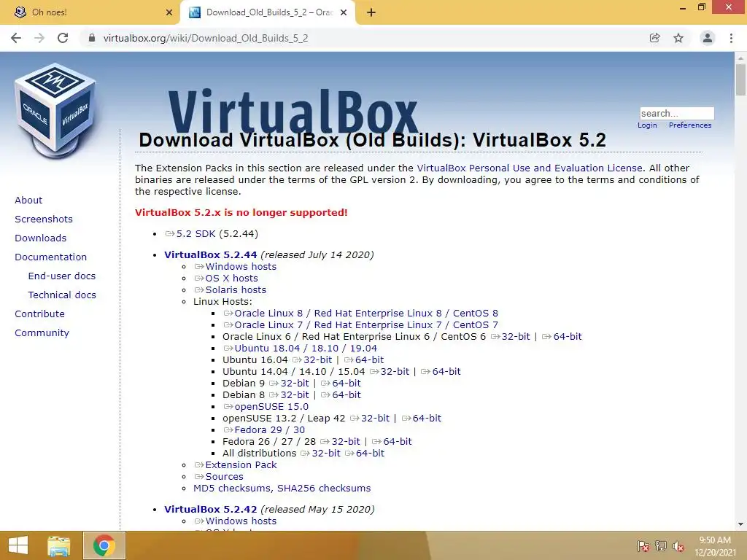Click the network tray icon

[661, 546]
